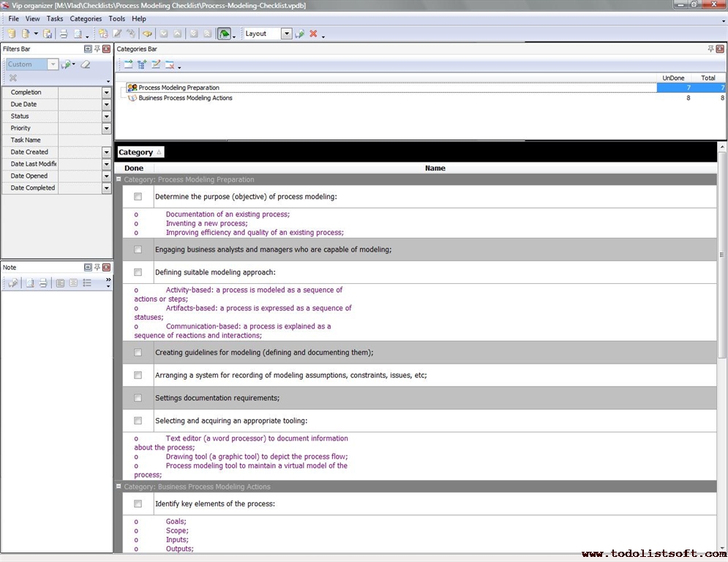Click the printer icon in main toolbar
728x562 pixels.
(x=63, y=34)
